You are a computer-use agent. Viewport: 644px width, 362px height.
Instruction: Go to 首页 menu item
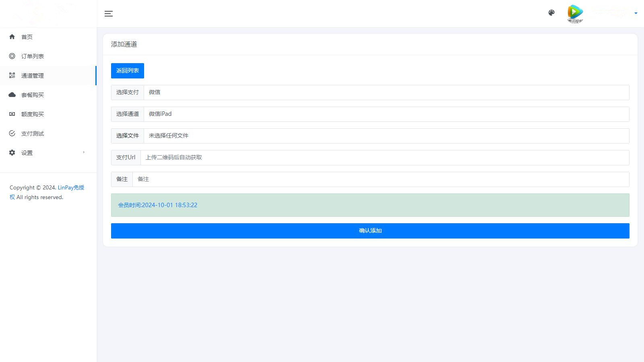[x=48, y=37]
